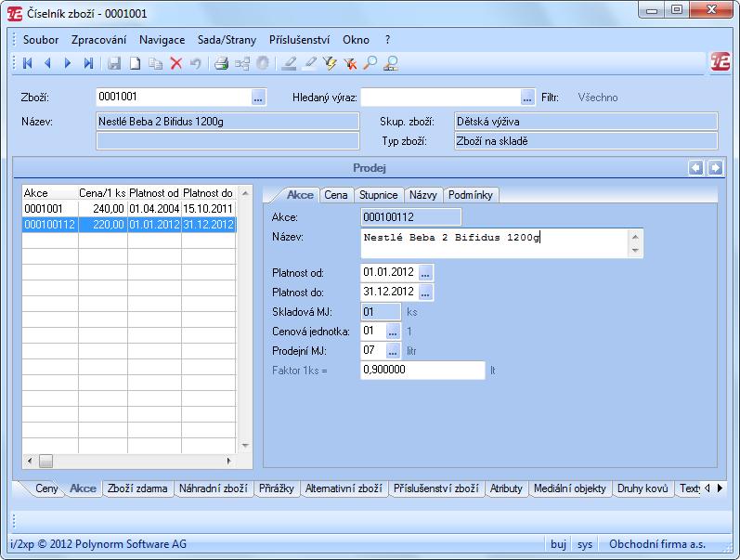
Task: Click the red i/2 logo in toolbar
Action: [x=720, y=62]
